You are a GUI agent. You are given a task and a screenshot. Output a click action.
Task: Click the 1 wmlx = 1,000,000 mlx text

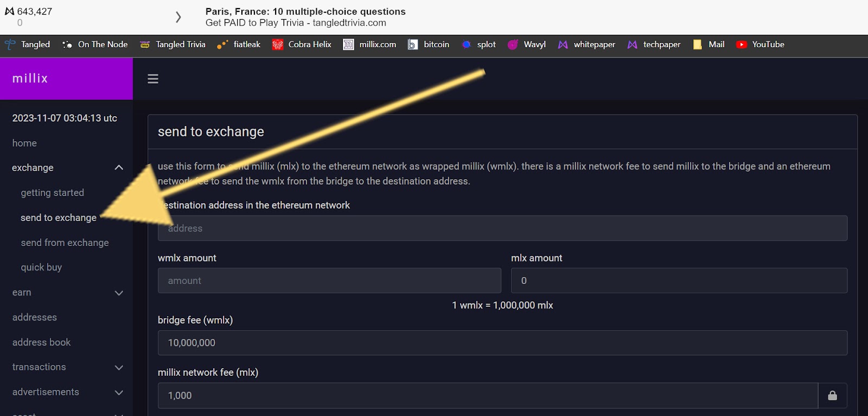coord(502,305)
